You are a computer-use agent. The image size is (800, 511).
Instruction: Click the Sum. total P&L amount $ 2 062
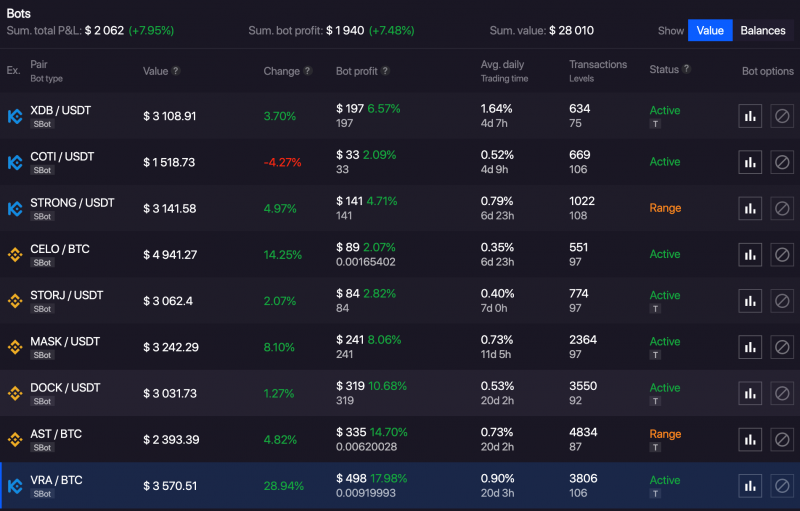pyautogui.click(x=105, y=31)
